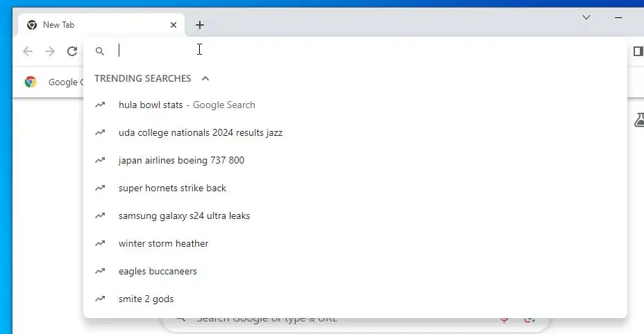Image resolution: width=644 pixels, height=334 pixels.
Task: Click the back navigation arrow
Action: pos(28,51)
